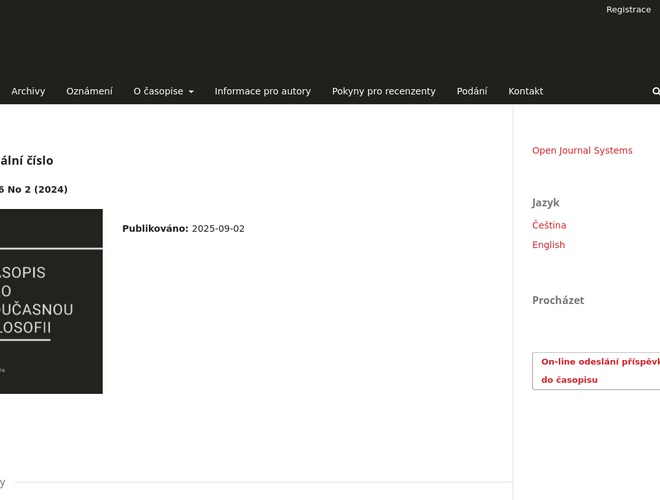Screen dimensions: 660x500
Task: Click the Procházet sidebar heading
Action: pos(557,300)
